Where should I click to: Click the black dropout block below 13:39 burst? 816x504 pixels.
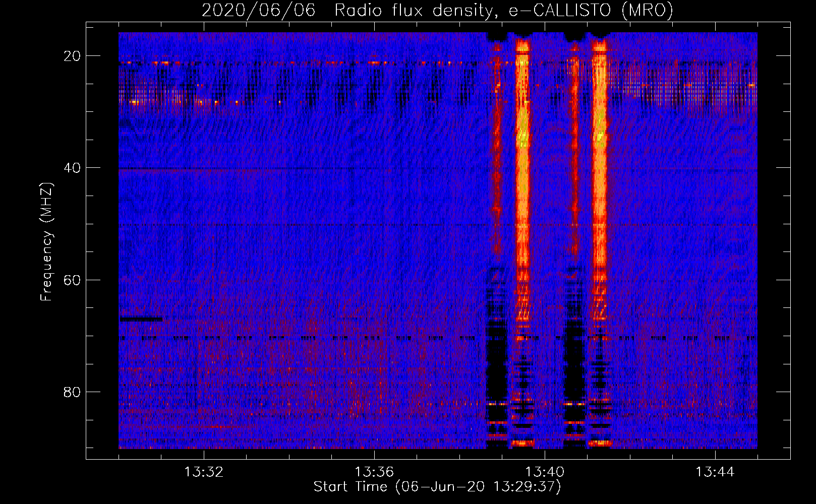497,358
